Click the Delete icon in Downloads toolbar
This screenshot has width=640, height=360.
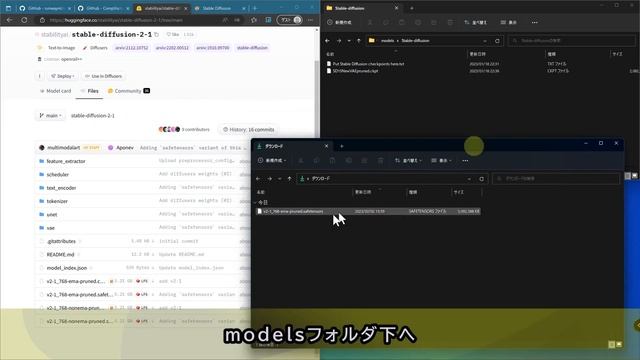pyautogui.click(x=380, y=160)
